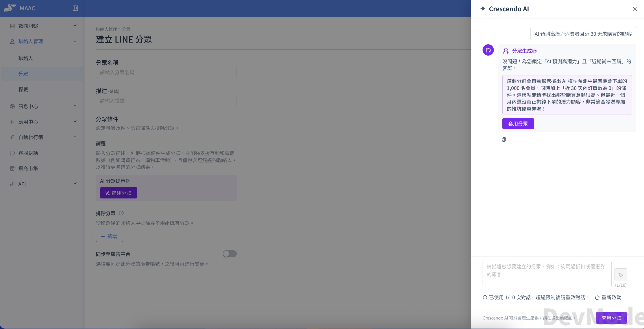
Task: Click the 描述分眾 button
Action: click(x=118, y=193)
